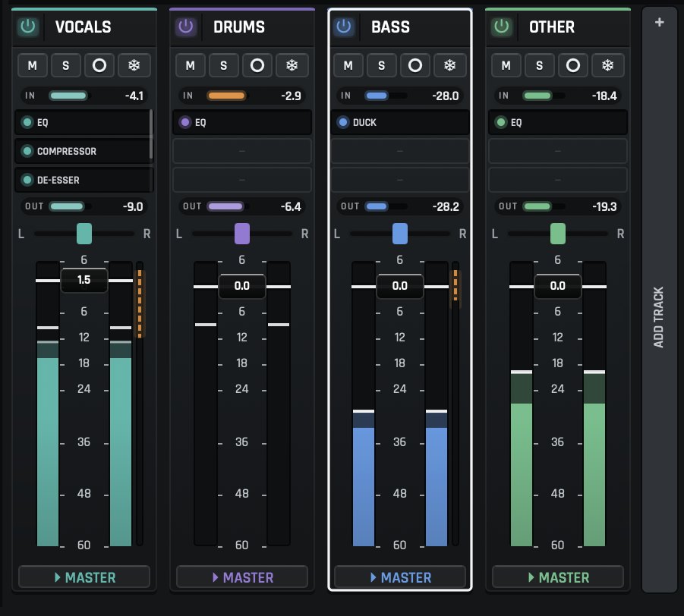The width and height of the screenshot is (684, 616).
Task: Toggle power on the DRUMS track
Action: [x=186, y=27]
